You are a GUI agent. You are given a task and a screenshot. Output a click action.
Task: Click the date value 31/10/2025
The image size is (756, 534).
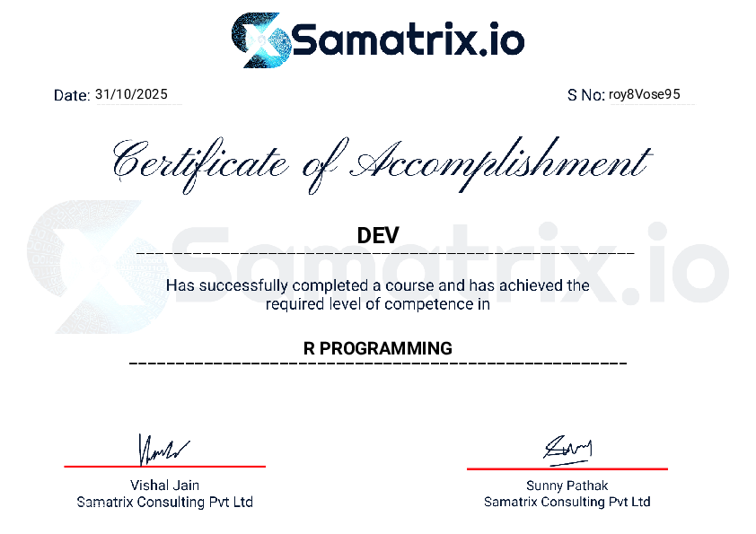[132, 94]
